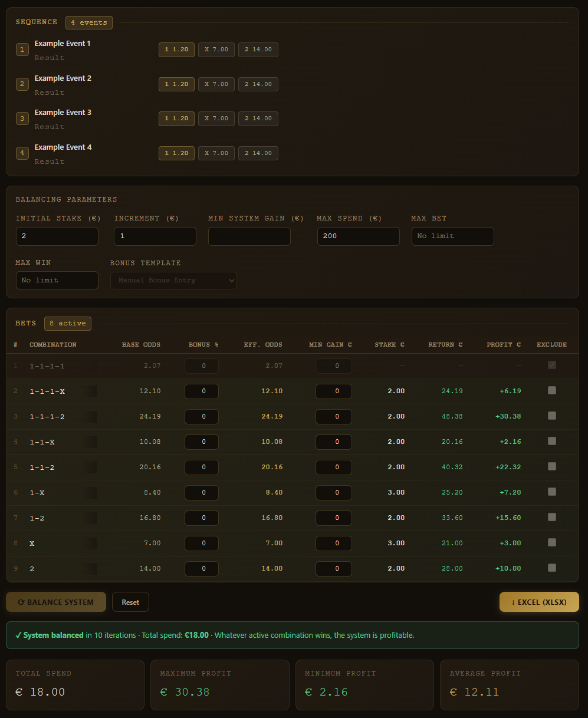
Task: Toggle exclude checkbox for combination X
Action: [552, 542]
